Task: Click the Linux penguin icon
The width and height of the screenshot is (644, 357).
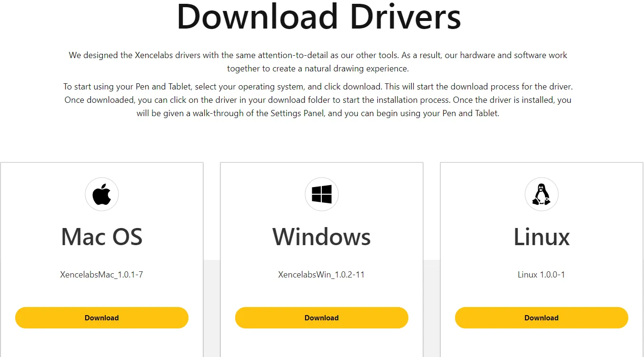Action: pyautogui.click(x=541, y=194)
